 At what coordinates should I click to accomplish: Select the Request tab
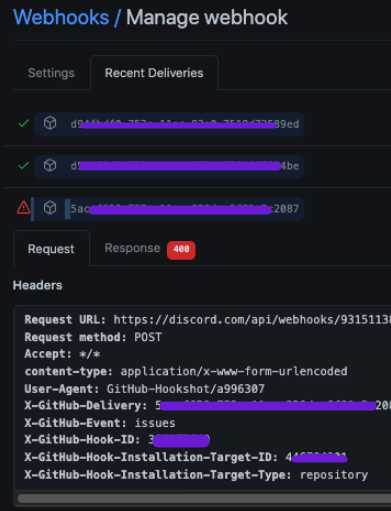[51, 249]
